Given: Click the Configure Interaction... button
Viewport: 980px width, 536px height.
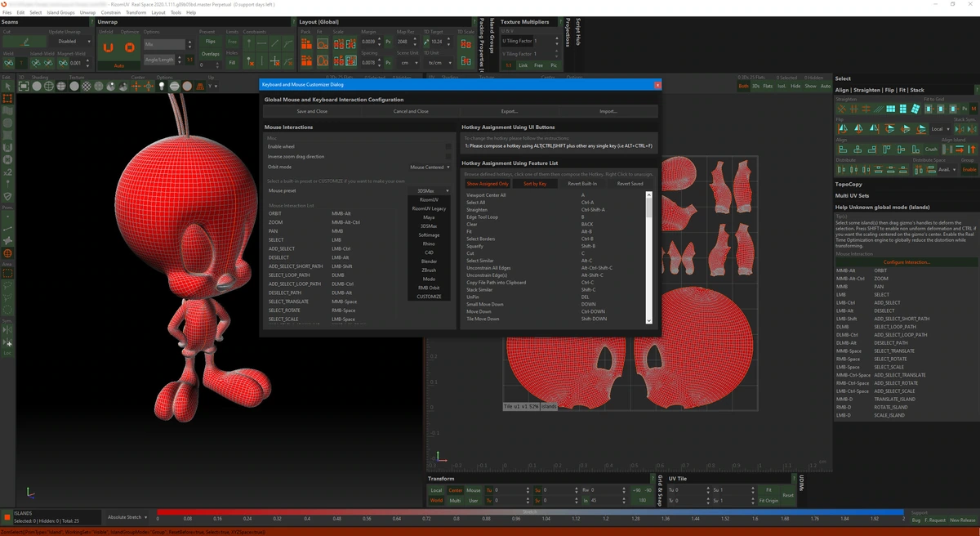Looking at the screenshot, I should [x=906, y=262].
